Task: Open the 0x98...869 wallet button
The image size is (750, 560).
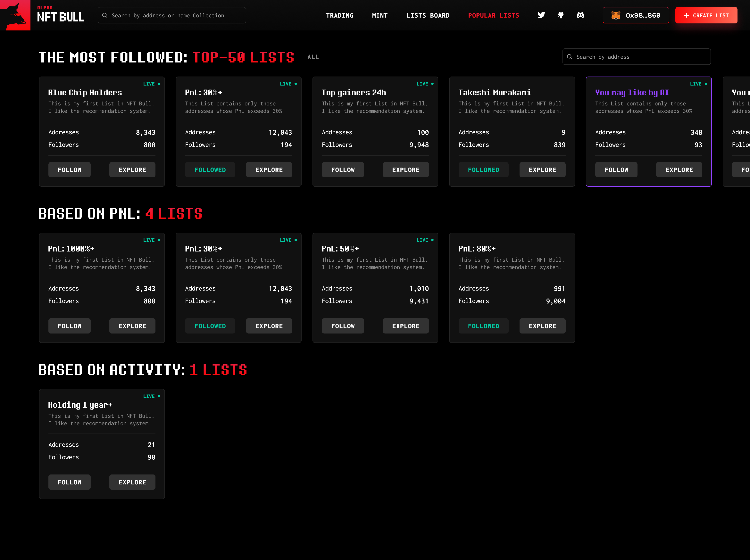Action: [635, 15]
